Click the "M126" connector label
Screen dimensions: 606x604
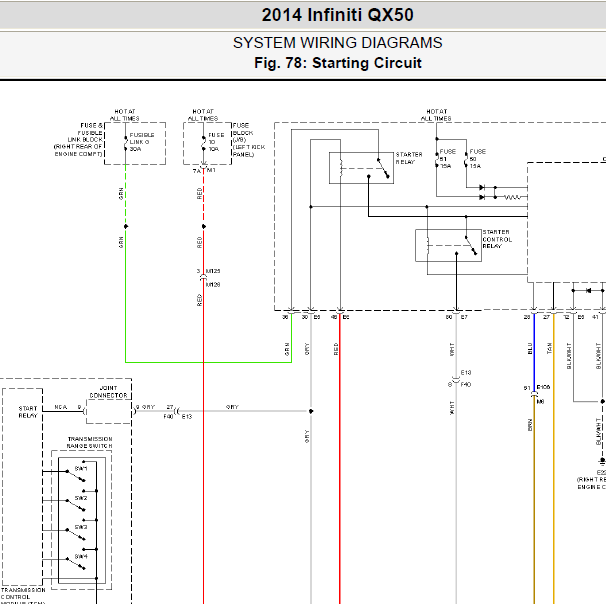click(213, 285)
